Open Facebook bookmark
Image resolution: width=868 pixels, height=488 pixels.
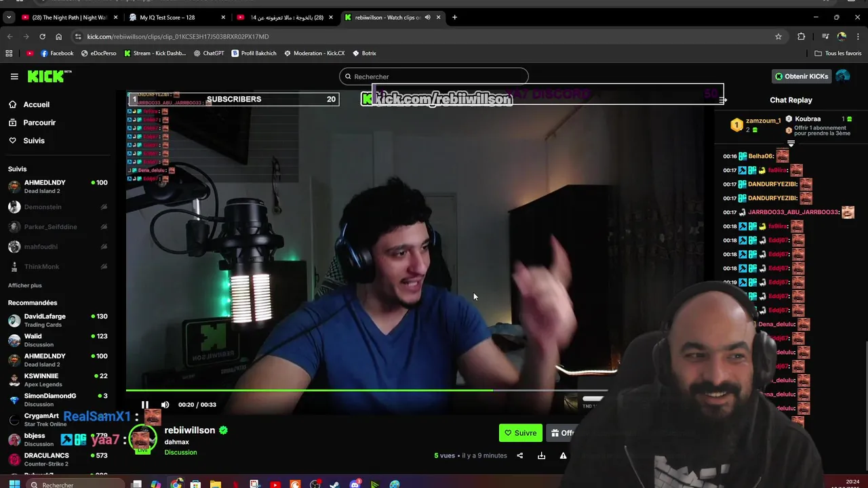[x=57, y=53]
